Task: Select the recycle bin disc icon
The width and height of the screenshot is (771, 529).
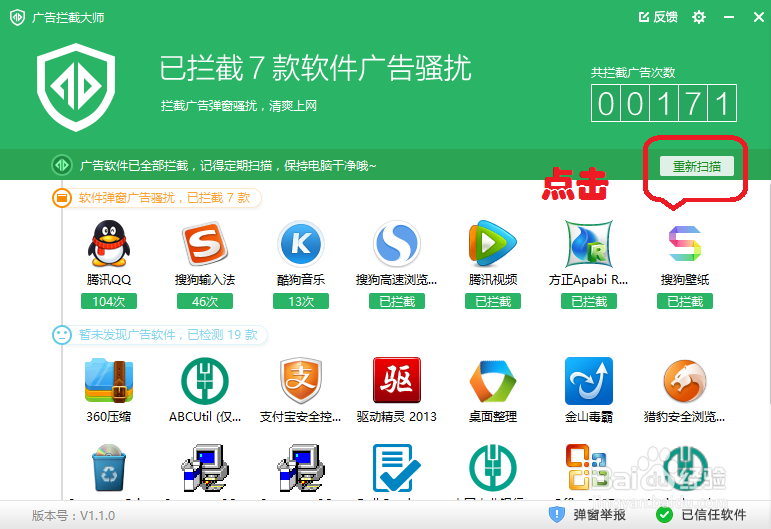Action: pyautogui.click(x=109, y=468)
